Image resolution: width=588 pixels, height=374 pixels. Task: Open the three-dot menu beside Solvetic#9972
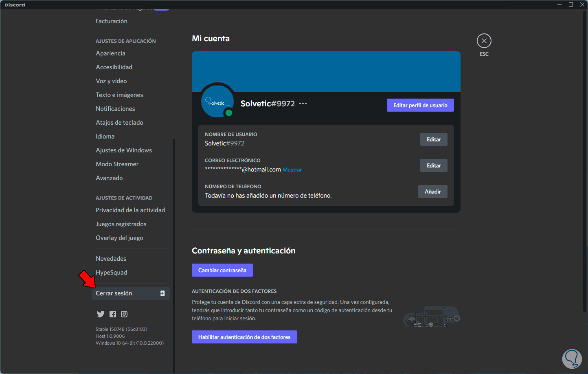(x=303, y=103)
